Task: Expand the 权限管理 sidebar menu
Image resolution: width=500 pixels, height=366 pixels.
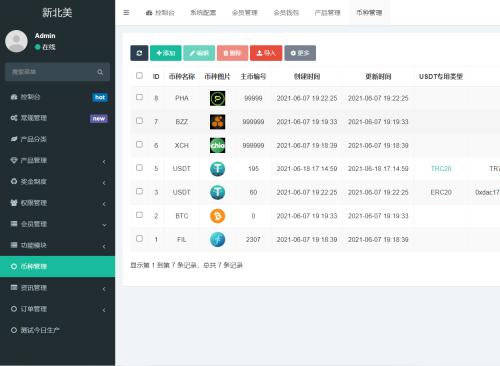Action: coord(57,203)
